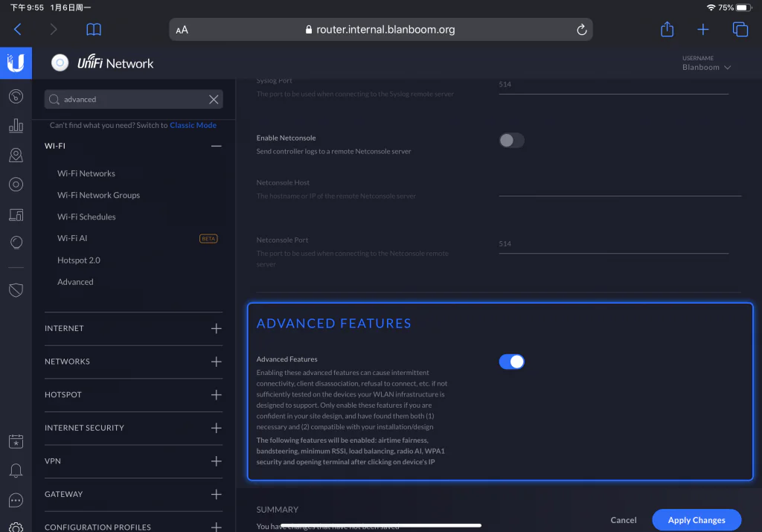Click the UniFi Network round logo
The height and width of the screenshot is (532, 762).
coord(60,63)
